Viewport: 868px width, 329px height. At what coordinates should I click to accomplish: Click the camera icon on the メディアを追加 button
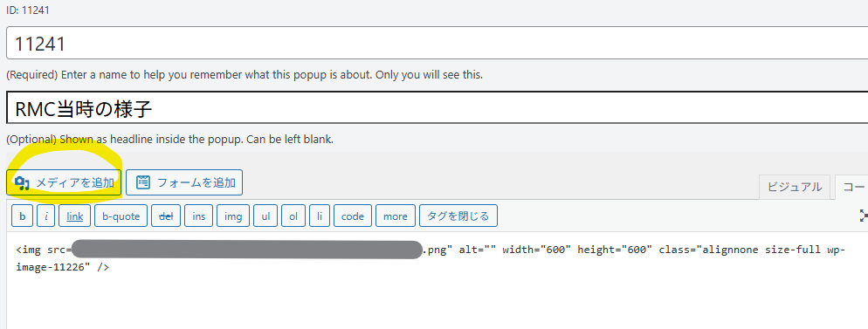pyautogui.click(x=22, y=183)
